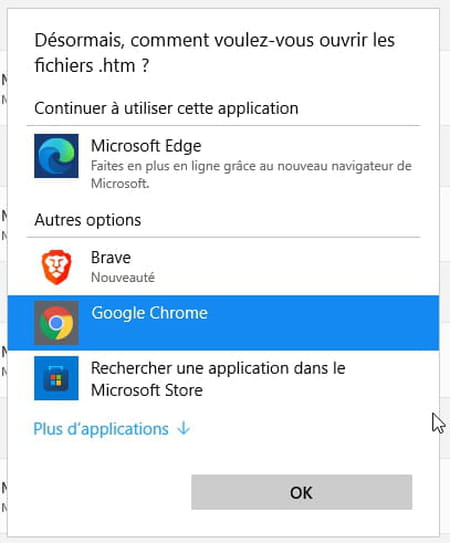Screen dimensions: 450x543
Task: Select the Brave lion icon
Action: (56, 267)
